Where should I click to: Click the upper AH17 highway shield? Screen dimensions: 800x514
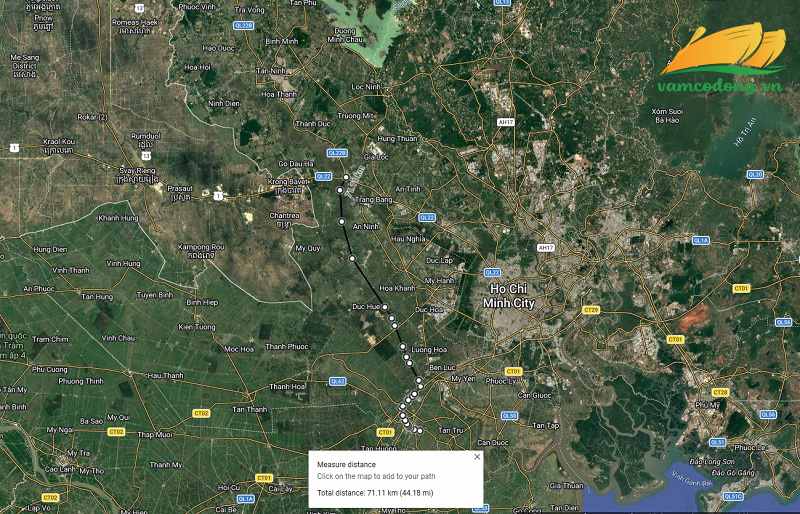point(506,123)
